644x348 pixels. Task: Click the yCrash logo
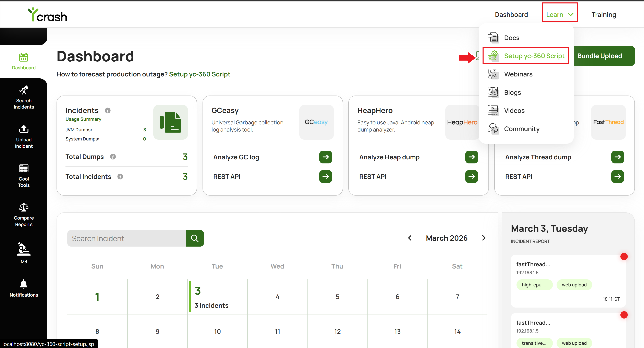click(x=47, y=14)
